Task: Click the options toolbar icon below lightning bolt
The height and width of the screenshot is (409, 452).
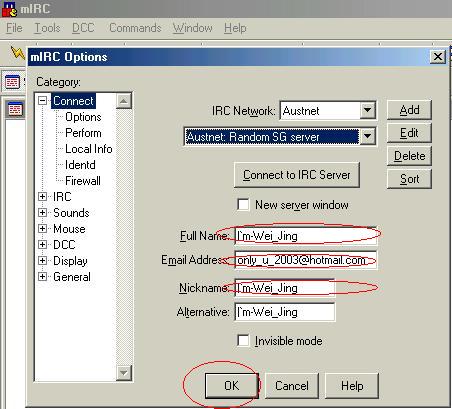Action: click(x=13, y=82)
